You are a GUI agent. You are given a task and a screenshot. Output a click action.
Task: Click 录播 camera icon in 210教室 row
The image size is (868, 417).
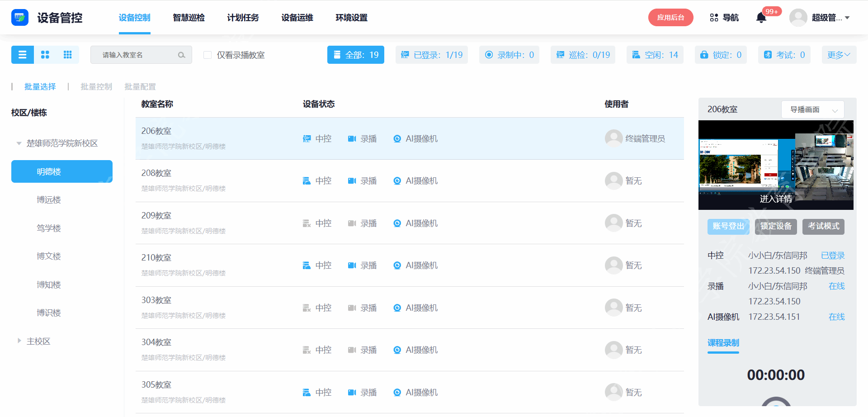click(x=352, y=265)
